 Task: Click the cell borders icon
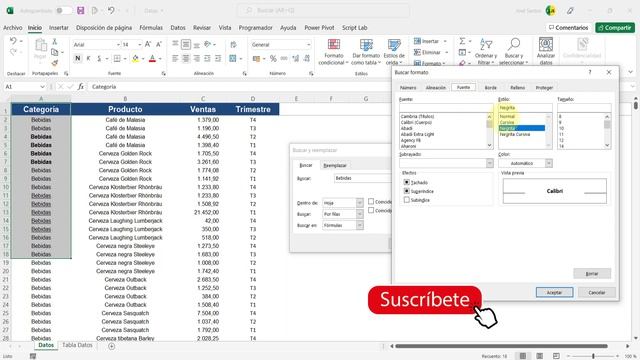tap(117, 59)
